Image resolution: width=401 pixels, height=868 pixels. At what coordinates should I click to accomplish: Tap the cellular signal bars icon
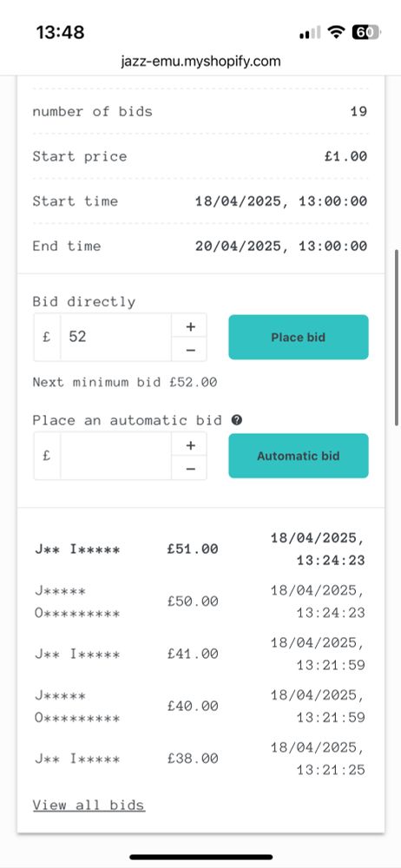pos(310,33)
